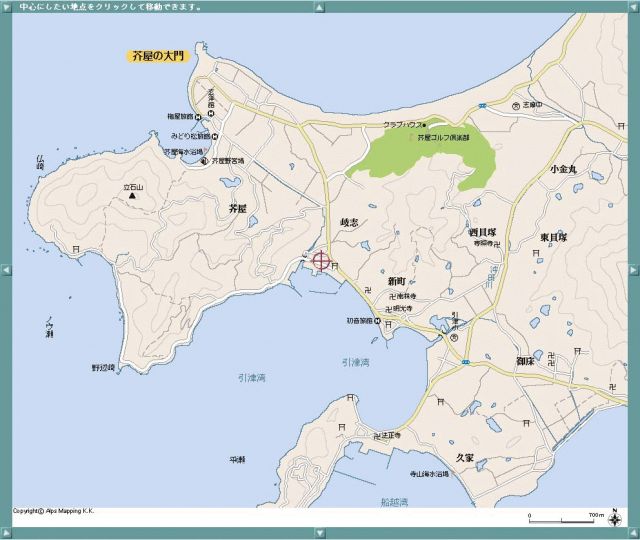640x540 pixels.
Task: Center map on 久家 label
Action: pyautogui.click(x=464, y=457)
